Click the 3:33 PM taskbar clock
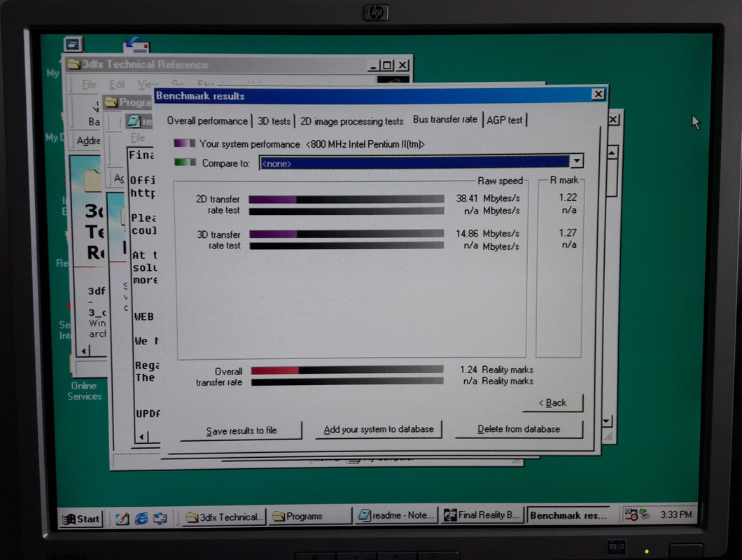The height and width of the screenshot is (560, 742). (675, 514)
